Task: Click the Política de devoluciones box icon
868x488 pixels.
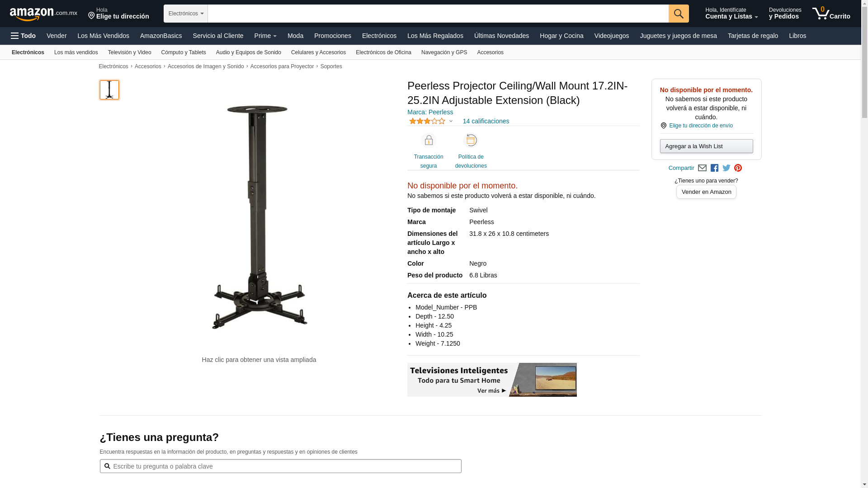Action: pos(471,141)
